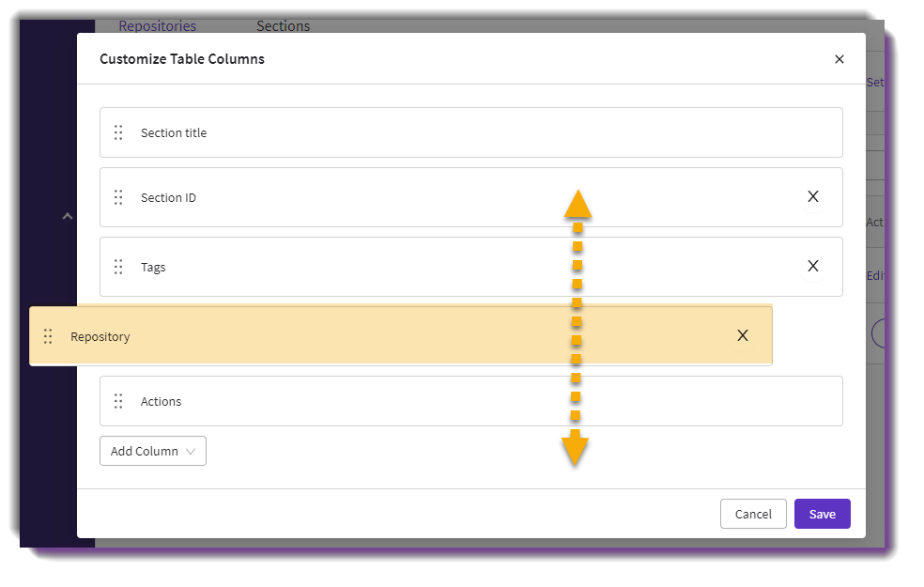Select the Section title row
This screenshot has width=924, height=587.
point(471,132)
